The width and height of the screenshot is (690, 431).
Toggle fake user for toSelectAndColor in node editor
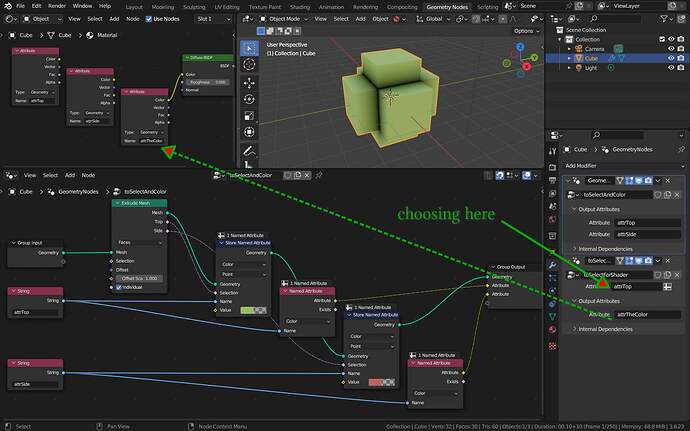click(x=287, y=175)
